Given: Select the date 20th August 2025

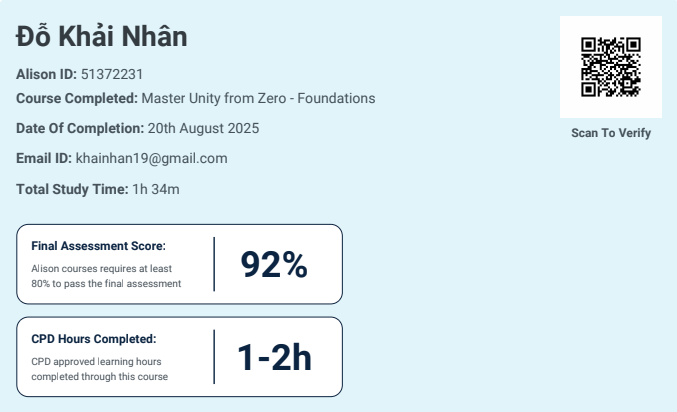Looking at the screenshot, I should coord(203,128).
